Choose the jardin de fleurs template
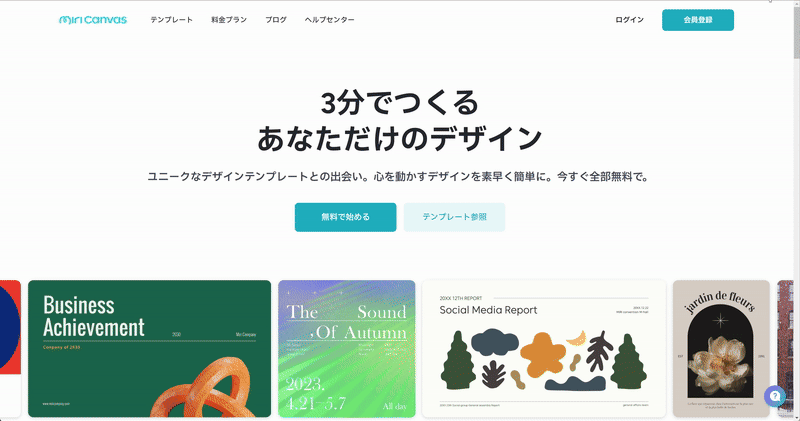 [721, 349]
